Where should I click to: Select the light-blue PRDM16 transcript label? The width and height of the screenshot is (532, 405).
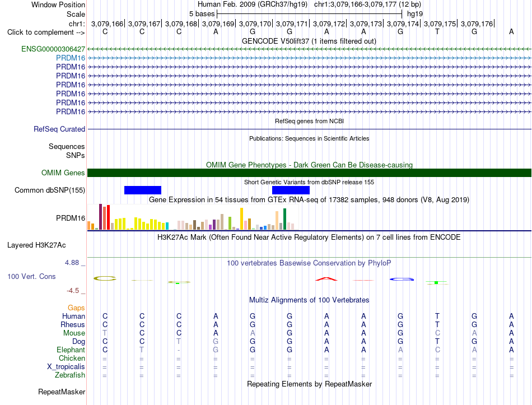click(x=71, y=58)
